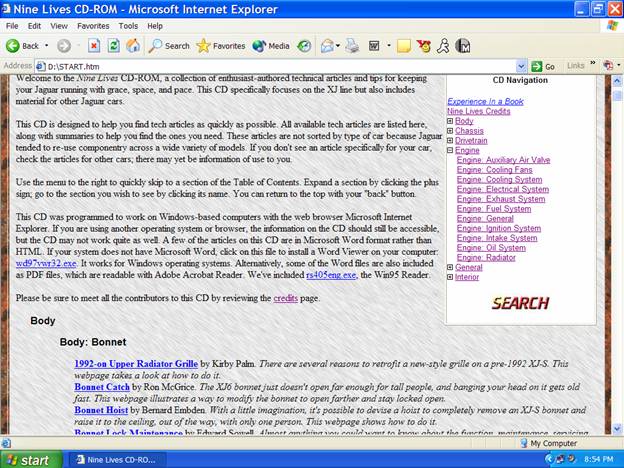Image resolution: width=624 pixels, height=468 pixels.
Task: Expand the Interior section plus sign
Action: 450,277
